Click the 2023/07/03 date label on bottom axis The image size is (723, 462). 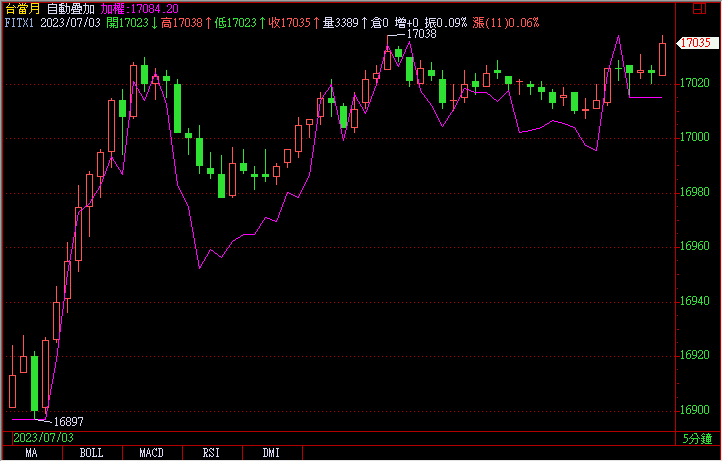pyautogui.click(x=43, y=438)
